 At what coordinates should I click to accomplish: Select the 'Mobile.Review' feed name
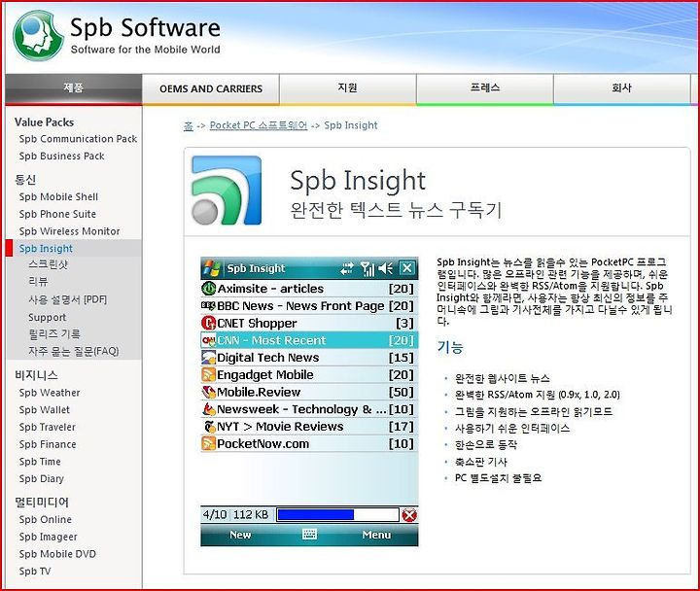point(259,392)
